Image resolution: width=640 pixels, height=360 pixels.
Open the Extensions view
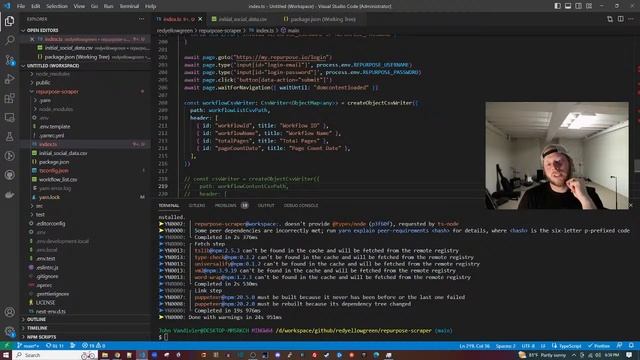(x=9, y=98)
